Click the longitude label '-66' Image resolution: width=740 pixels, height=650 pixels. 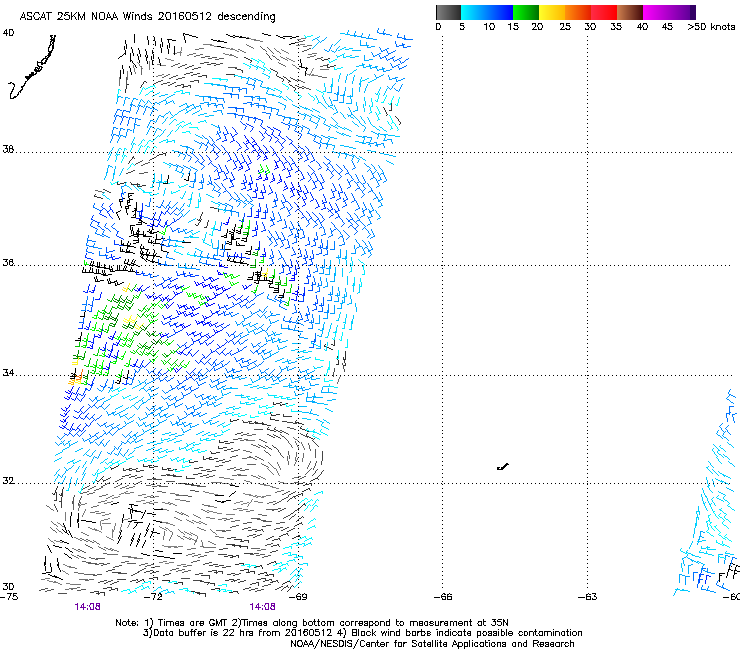click(443, 597)
